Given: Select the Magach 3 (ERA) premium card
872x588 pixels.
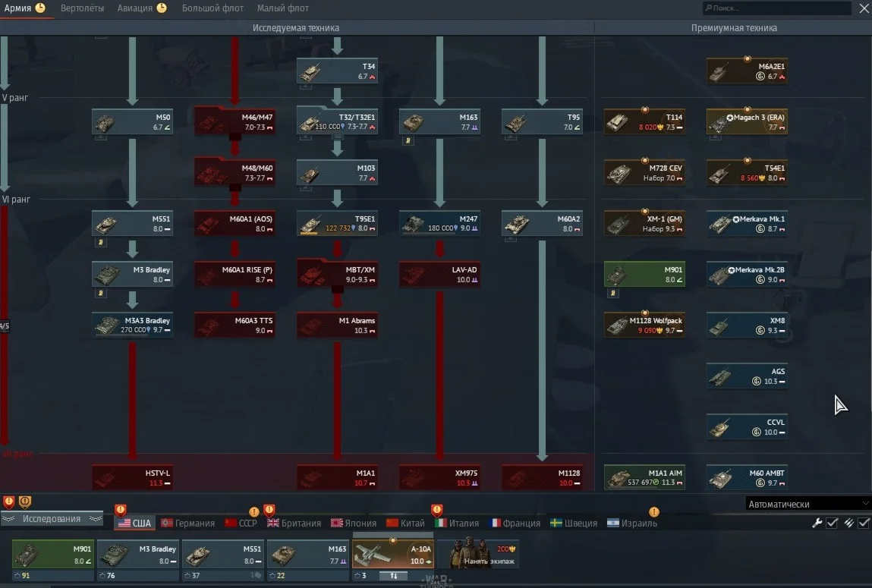Looking at the screenshot, I should coord(747,121).
